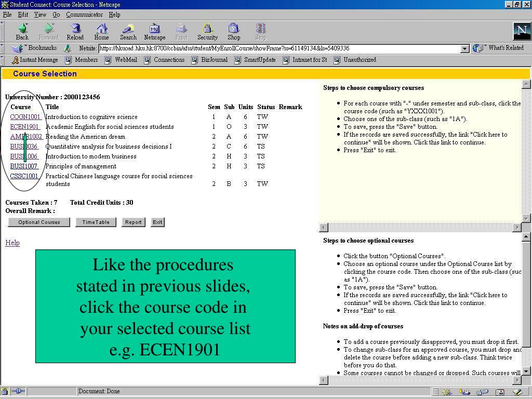Viewport: 532px width, 399px height.
Task: Open the BizJournal bookmark
Action: [210, 60]
